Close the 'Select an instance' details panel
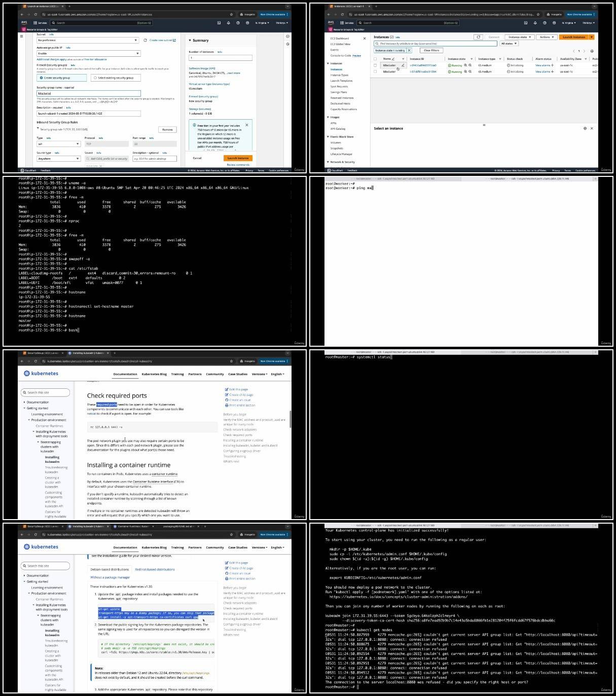The image size is (616, 696). 592,128
